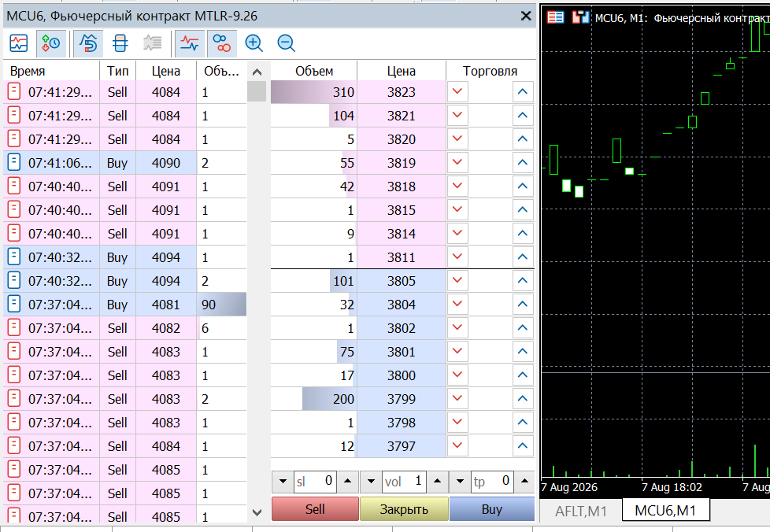Viewport: 770px width, 532px height.
Task: Click the depth of market icon on the MCU6 chart
Action: coord(580,17)
